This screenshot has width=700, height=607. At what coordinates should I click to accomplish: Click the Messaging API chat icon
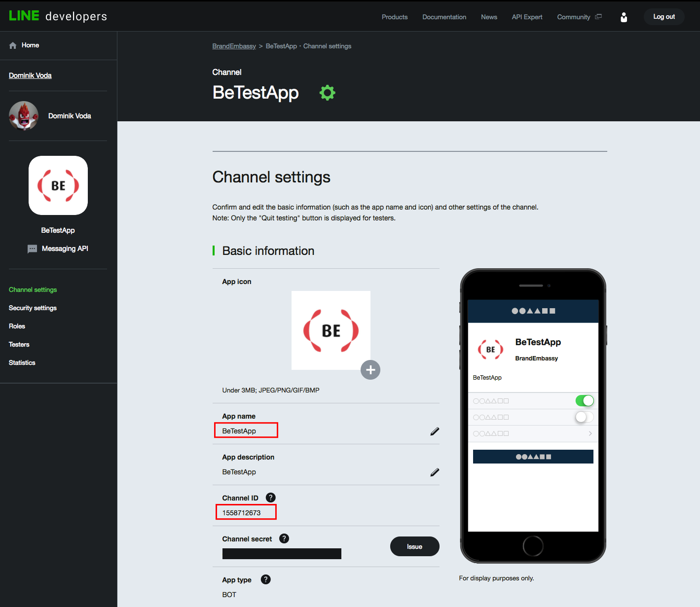point(32,249)
